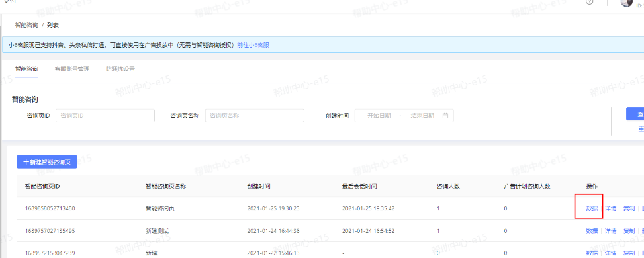Open the help question mark icon
The width and height of the screenshot is (644, 258).
pos(590,2)
